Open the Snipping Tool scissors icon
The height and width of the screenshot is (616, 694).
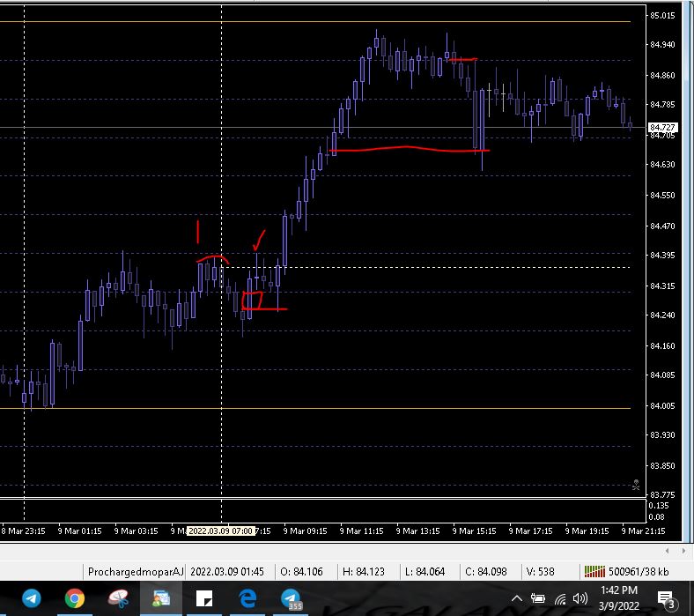tap(118, 598)
